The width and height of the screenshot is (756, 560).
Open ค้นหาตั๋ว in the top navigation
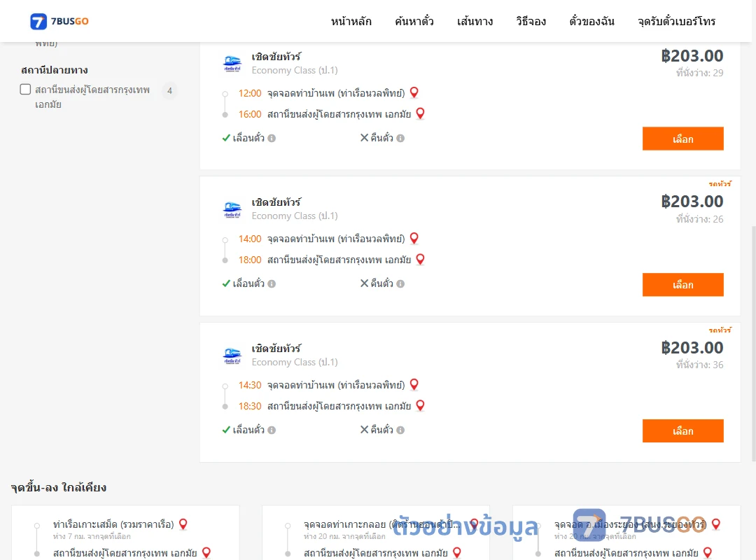[x=414, y=21]
